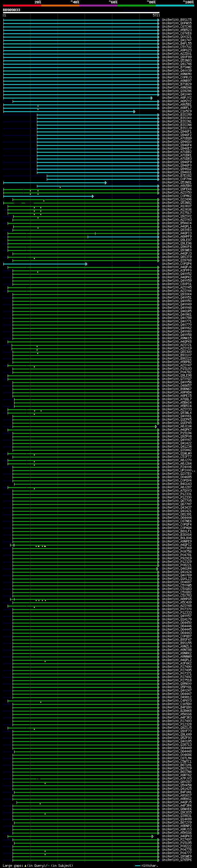Click the UniRef100_P04778 label
The image size is (197, 868).
[x=176, y=850]
